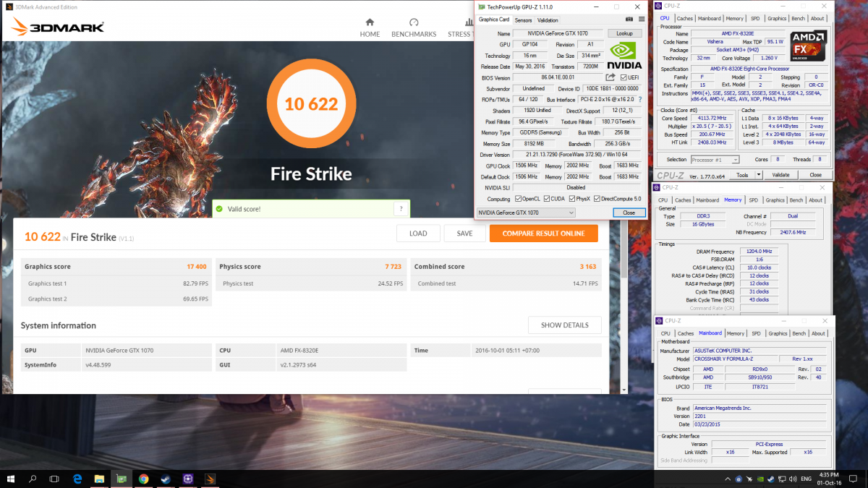The height and width of the screenshot is (488, 868).
Task: Open the network icon in system tray
Action: pos(780,479)
